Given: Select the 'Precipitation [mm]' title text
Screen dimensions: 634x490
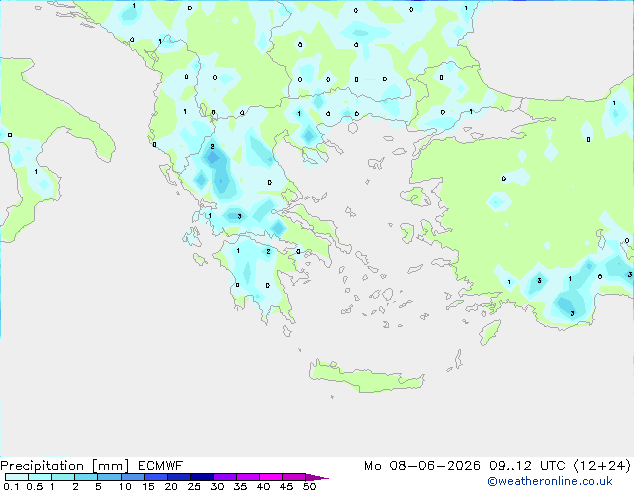Looking at the screenshot, I should tap(65, 466).
